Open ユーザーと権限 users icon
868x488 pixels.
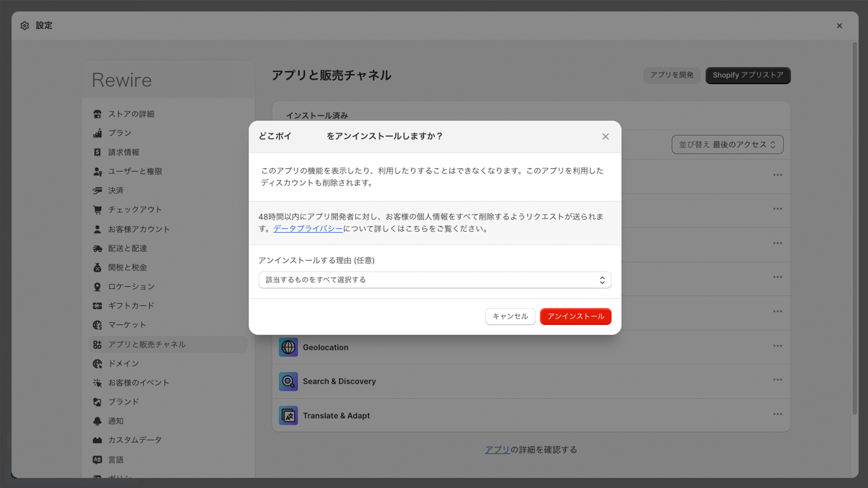(x=97, y=172)
